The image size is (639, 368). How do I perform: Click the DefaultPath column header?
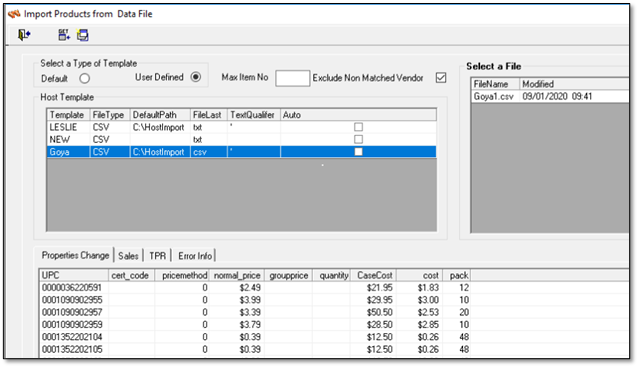(160, 115)
